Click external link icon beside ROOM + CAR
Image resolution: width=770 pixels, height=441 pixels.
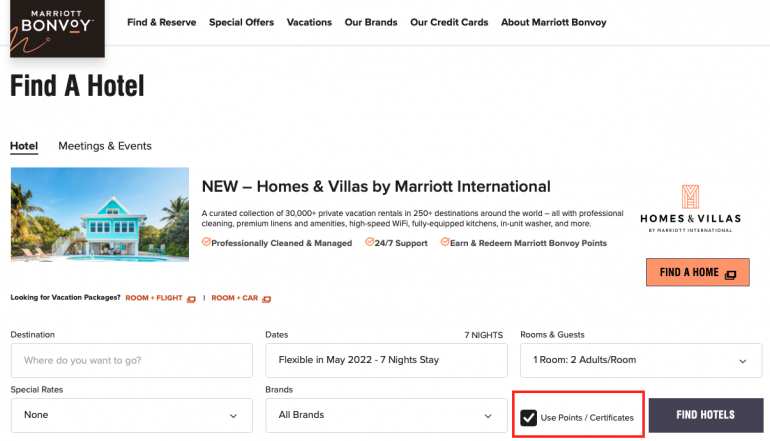[267, 298]
